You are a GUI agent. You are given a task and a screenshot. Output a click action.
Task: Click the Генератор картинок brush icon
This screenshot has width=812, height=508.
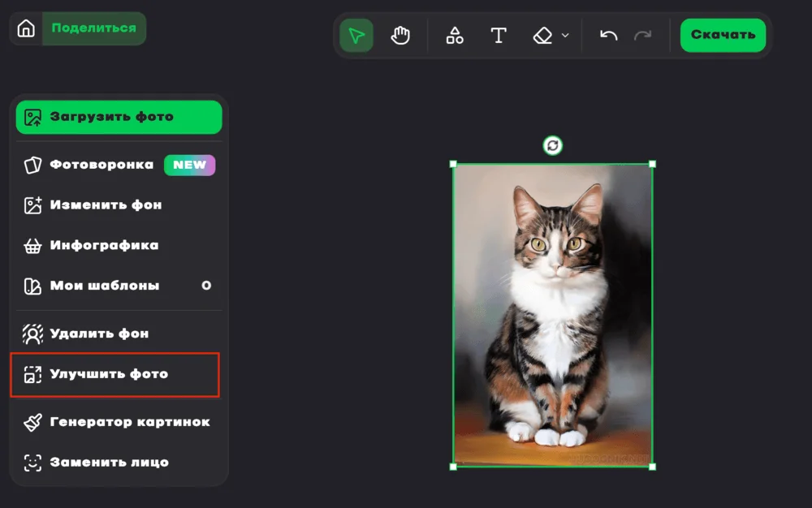pos(32,423)
